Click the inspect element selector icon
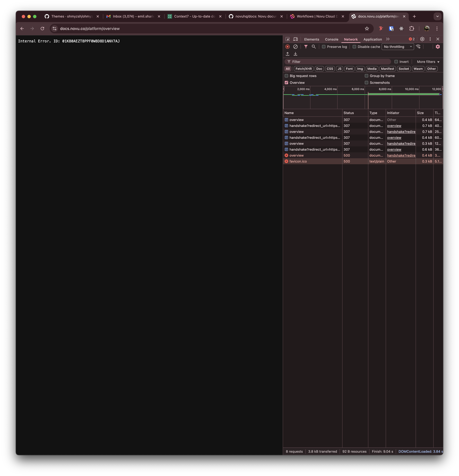Image resolution: width=459 pixels, height=476 pixels. click(288, 39)
